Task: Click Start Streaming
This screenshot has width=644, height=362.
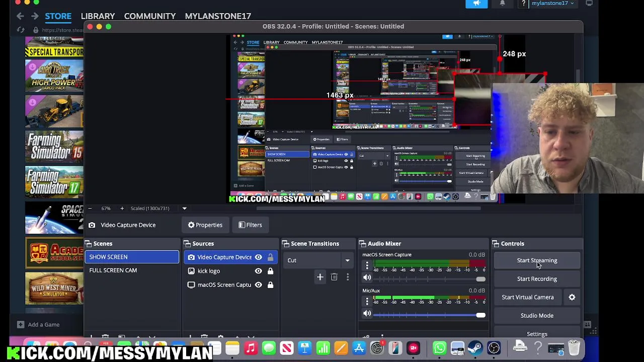Action: pos(537,260)
